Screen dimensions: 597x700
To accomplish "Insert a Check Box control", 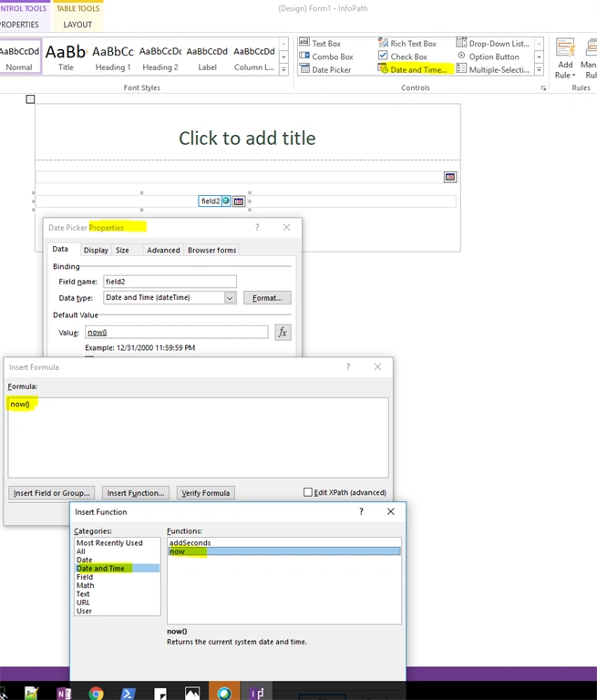I will (x=403, y=57).
